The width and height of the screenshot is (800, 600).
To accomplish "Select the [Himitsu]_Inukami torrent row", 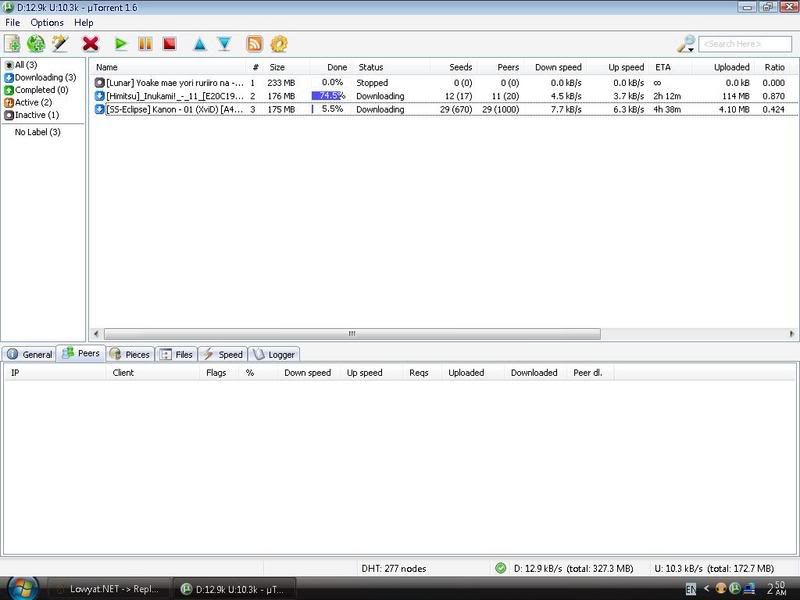I will [x=444, y=96].
